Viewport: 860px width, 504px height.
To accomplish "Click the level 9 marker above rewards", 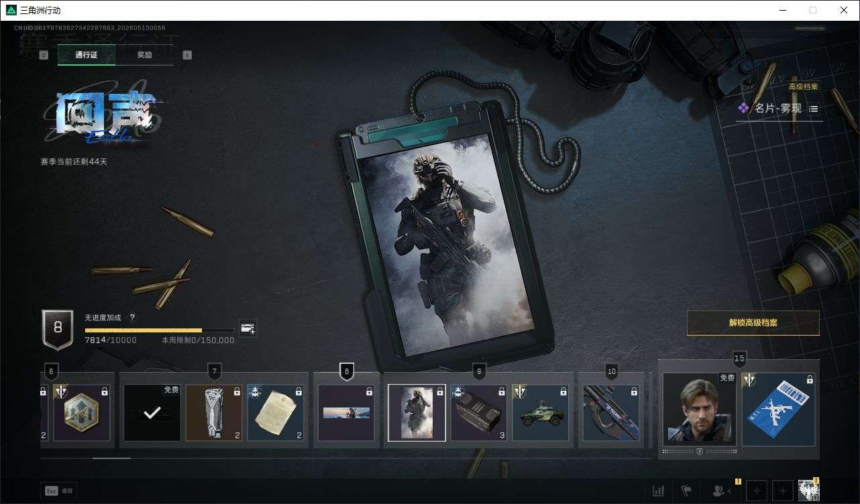I will point(479,371).
